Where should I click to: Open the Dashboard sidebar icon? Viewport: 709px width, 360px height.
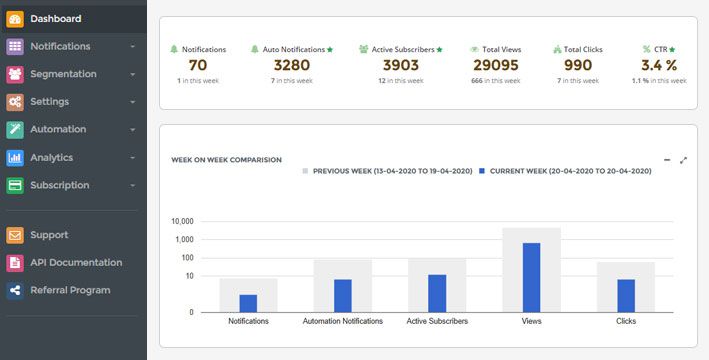coord(15,19)
